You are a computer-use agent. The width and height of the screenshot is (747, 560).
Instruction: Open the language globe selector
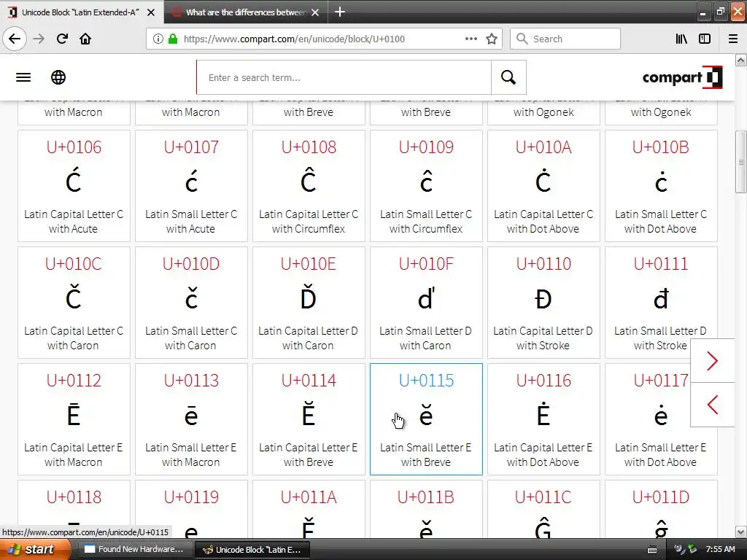click(x=58, y=77)
